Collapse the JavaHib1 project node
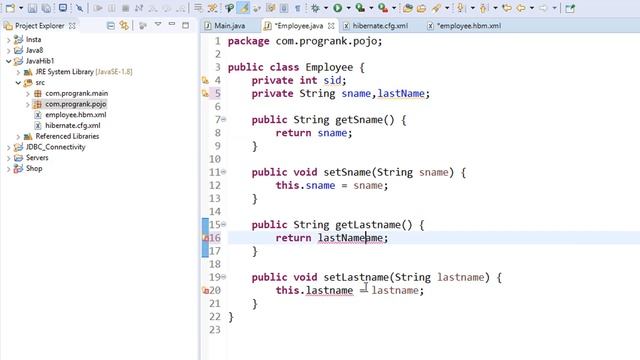Image resolution: width=640 pixels, height=360 pixels. point(9,61)
